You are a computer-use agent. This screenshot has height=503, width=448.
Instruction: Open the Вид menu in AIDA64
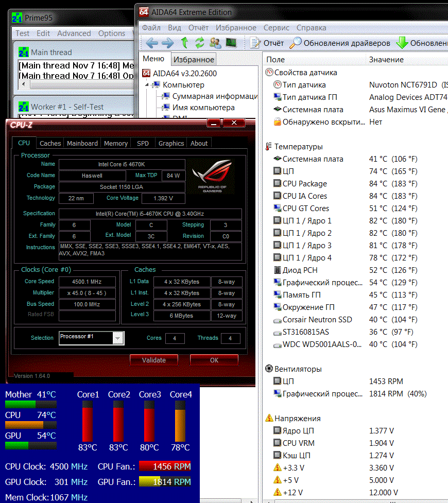pos(175,28)
